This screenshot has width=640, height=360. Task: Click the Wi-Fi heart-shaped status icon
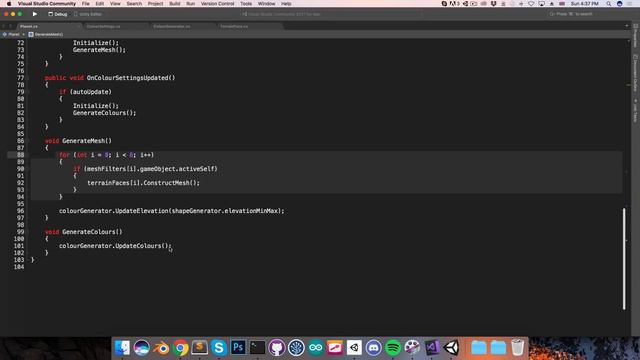tap(531, 4)
